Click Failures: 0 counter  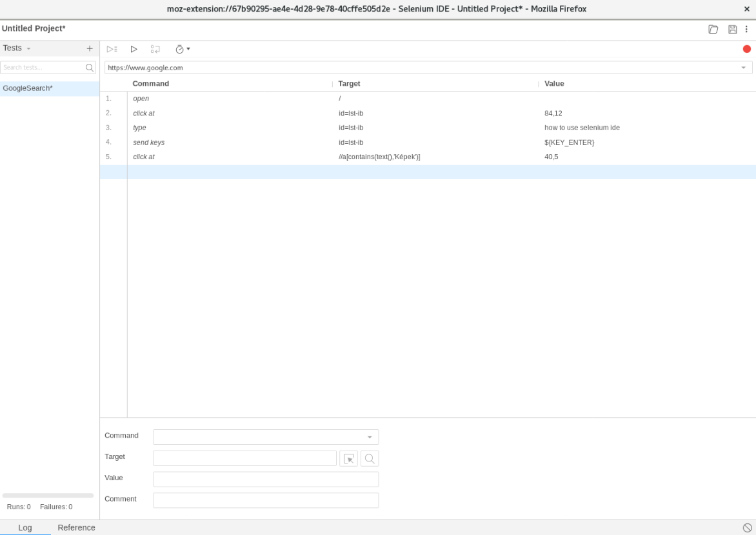point(56,507)
